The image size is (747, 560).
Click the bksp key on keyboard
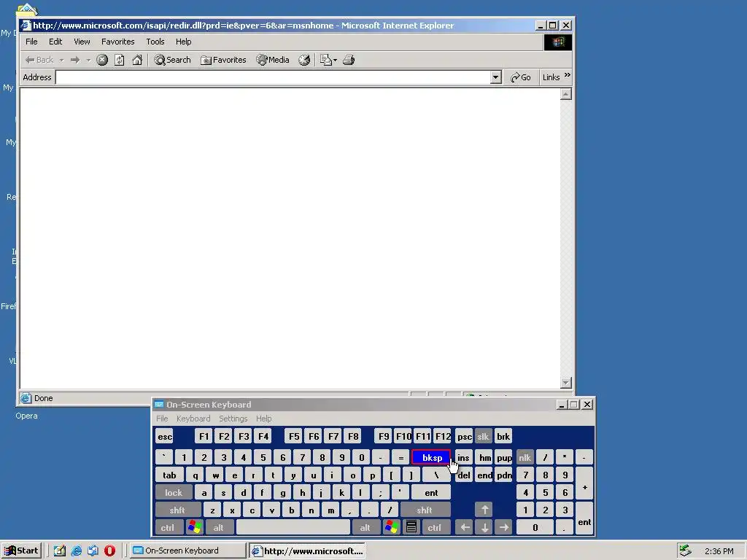pyautogui.click(x=431, y=458)
